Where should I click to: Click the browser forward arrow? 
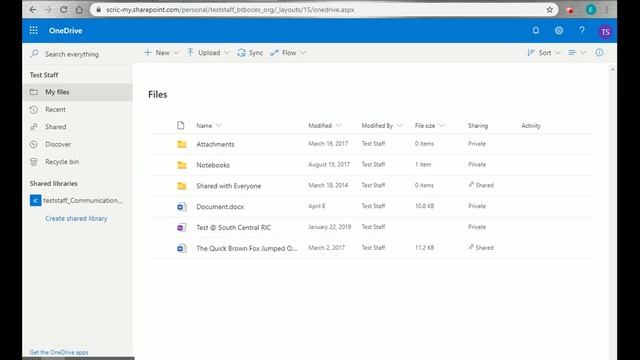[x=48, y=9]
